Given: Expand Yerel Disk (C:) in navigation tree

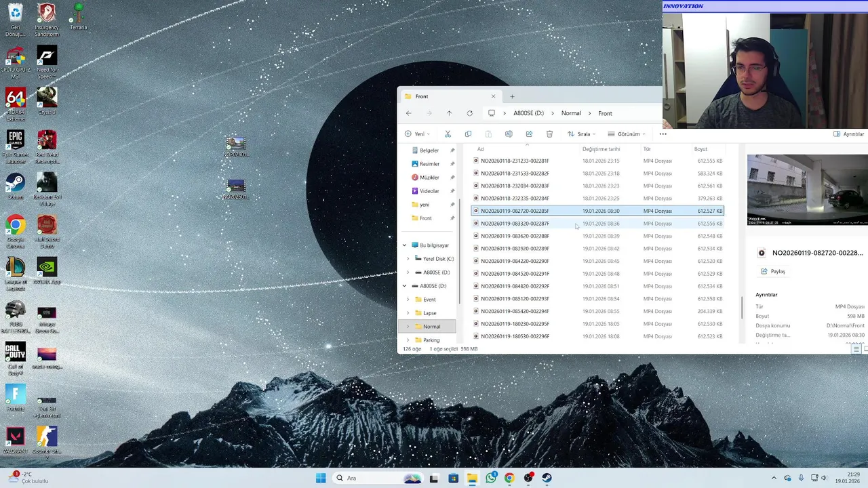Looking at the screenshot, I should coord(408,259).
